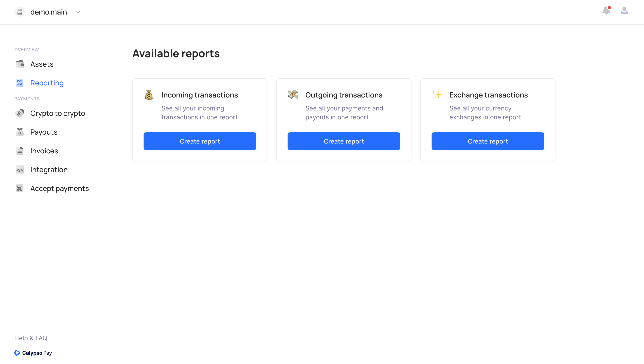Create an Incoming transactions report
This screenshot has height=364, width=644.
(x=200, y=141)
